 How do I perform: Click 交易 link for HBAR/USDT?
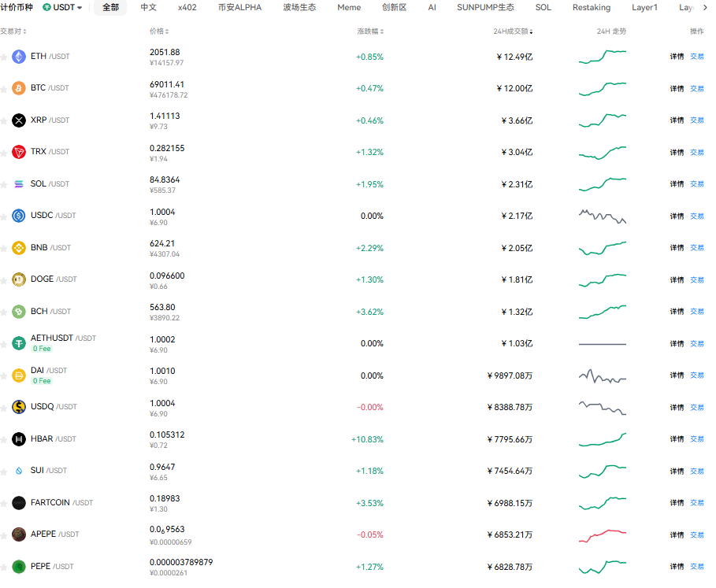(x=697, y=439)
